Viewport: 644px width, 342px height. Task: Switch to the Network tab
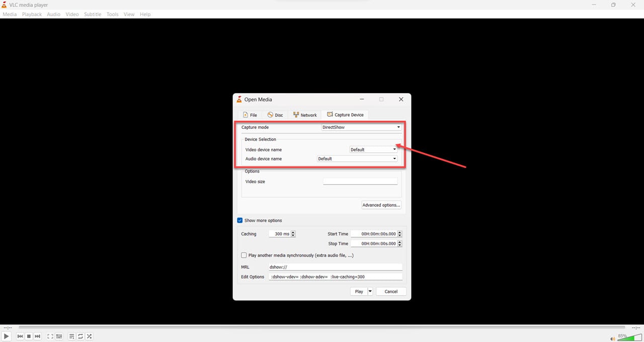(305, 115)
